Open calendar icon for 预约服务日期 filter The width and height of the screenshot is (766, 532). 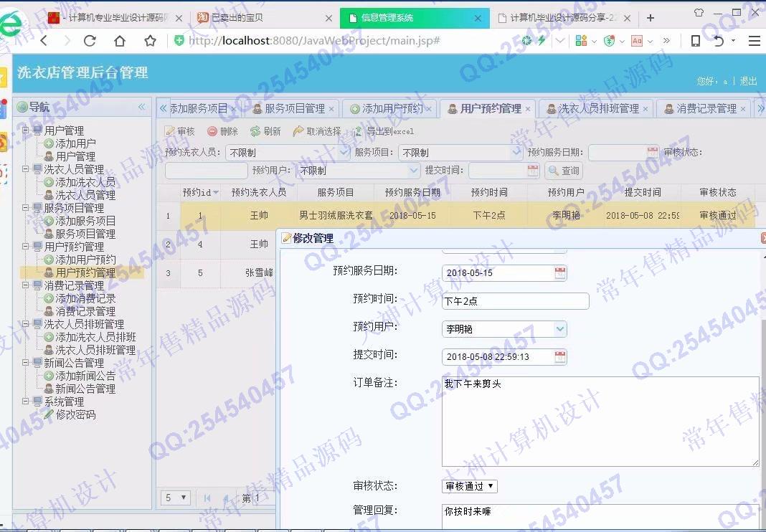pyautogui.click(x=652, y=152)
